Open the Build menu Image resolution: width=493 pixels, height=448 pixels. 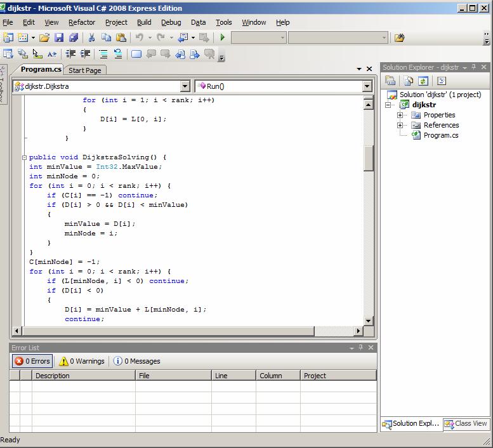pos(144,22)
